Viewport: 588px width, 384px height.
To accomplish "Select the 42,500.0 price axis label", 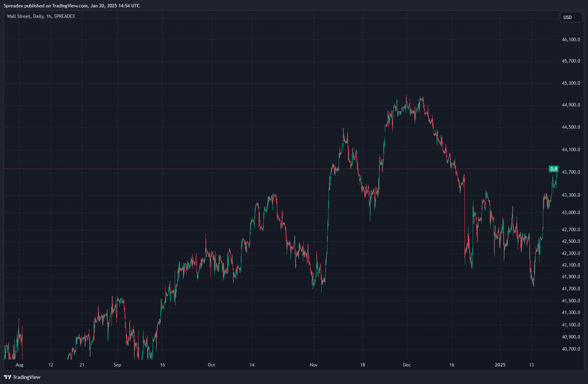I will tap(571, 241).
